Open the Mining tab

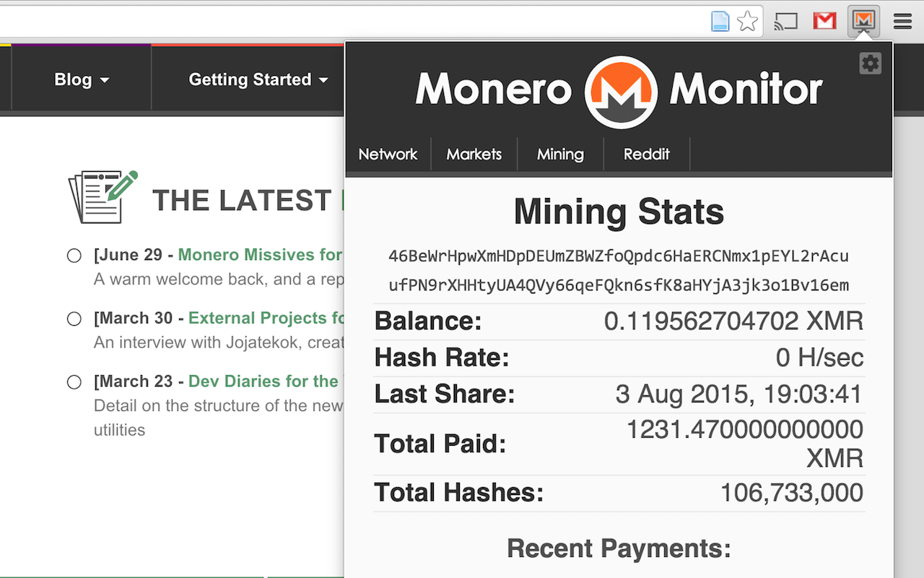coord(560,154)
